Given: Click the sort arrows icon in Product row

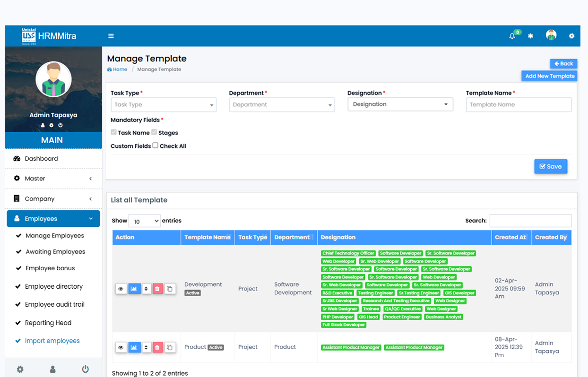Looking at the screenshot, I should (147, 347).
